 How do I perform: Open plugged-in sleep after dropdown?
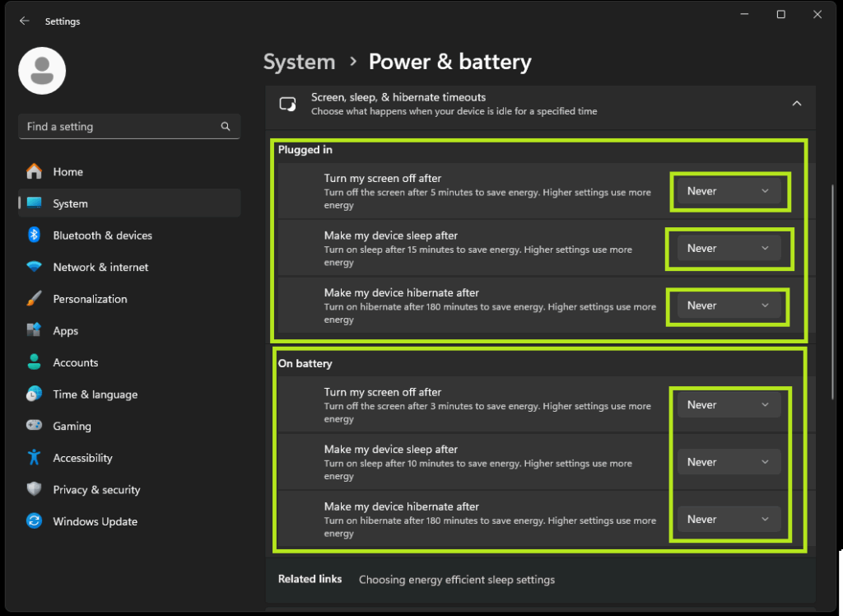click(729, 248)
